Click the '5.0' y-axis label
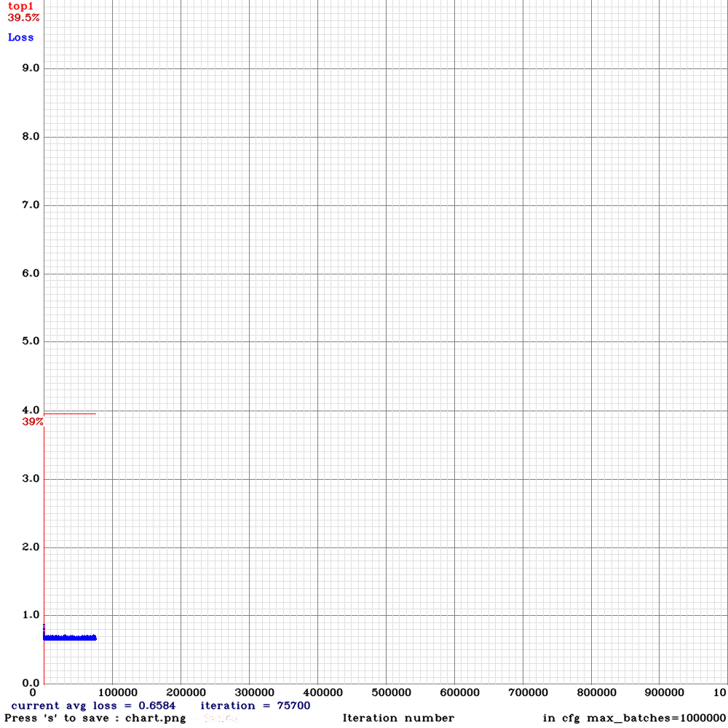The height and width of the screenshot is (728, 728). 31,341
